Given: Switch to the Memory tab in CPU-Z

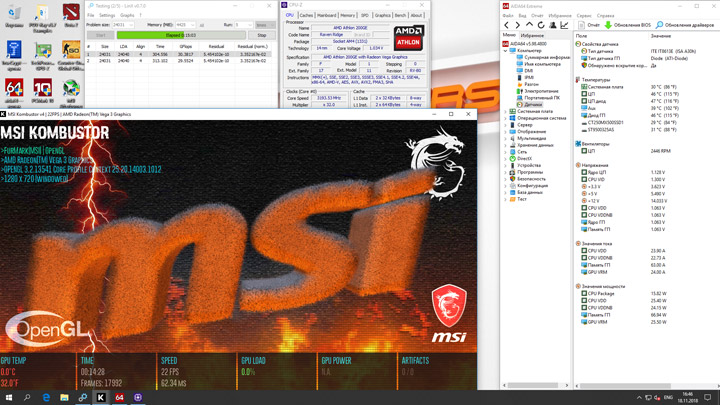Looking at the screenshot, I should [x=347, y=15].
